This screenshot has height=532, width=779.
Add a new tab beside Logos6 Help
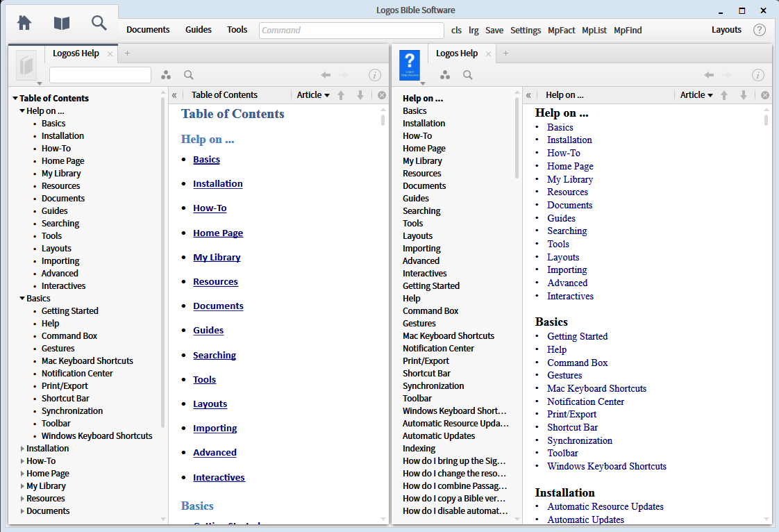127,53
